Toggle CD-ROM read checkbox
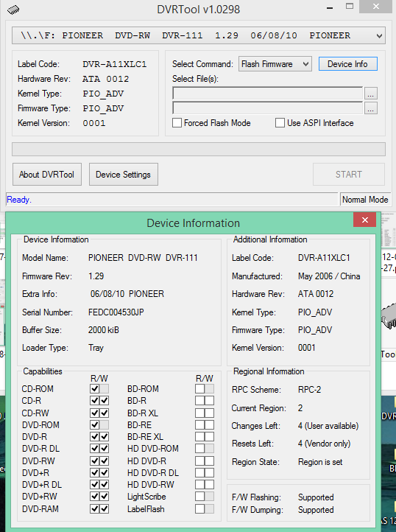 [95, 389]
